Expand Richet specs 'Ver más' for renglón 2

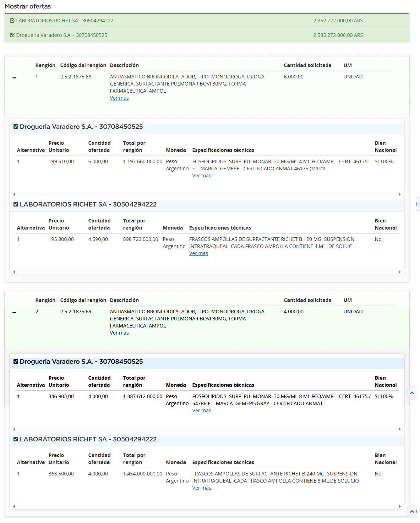[202, 488]
